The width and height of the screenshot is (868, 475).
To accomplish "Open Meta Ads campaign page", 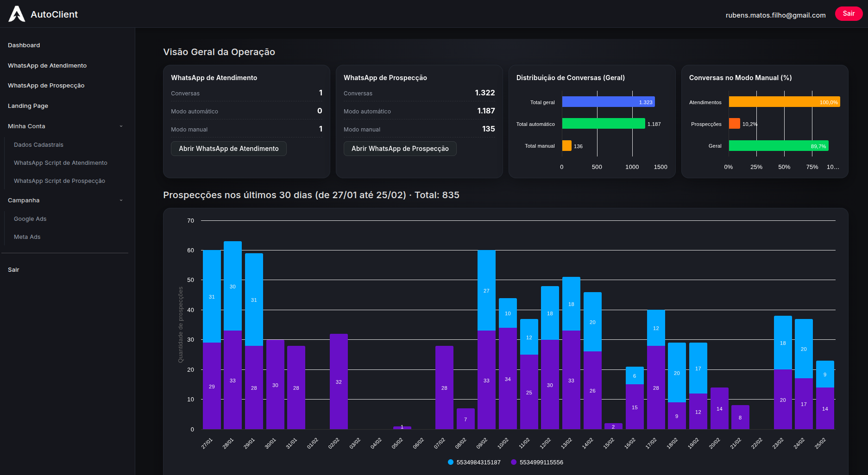I will click(x=27, y=237).
